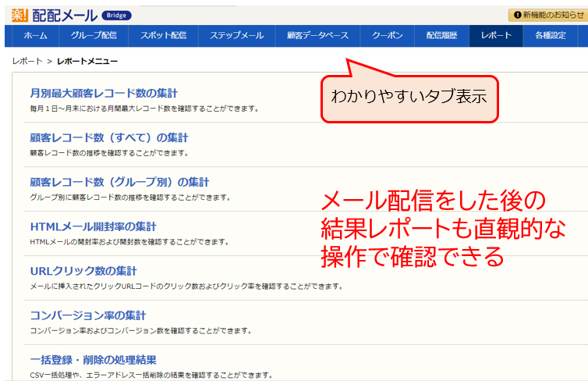Open 月別最大顧客レコード数の集計 report

[x=104, y=93]
